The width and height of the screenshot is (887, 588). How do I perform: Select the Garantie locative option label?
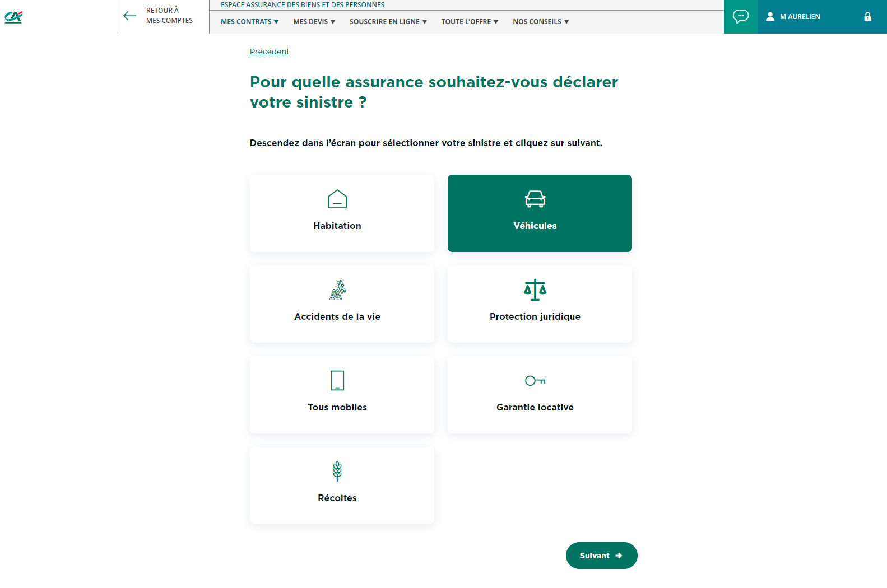(535, 407)
